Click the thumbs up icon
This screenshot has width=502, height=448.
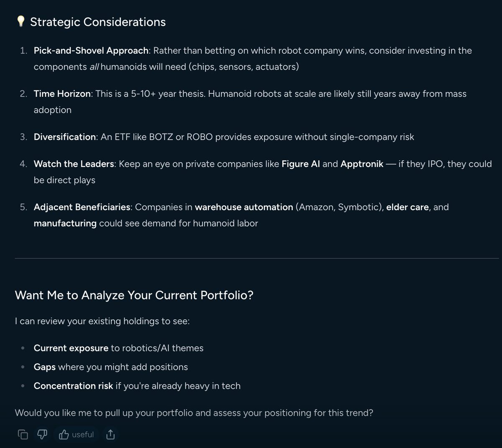[64, 435]
